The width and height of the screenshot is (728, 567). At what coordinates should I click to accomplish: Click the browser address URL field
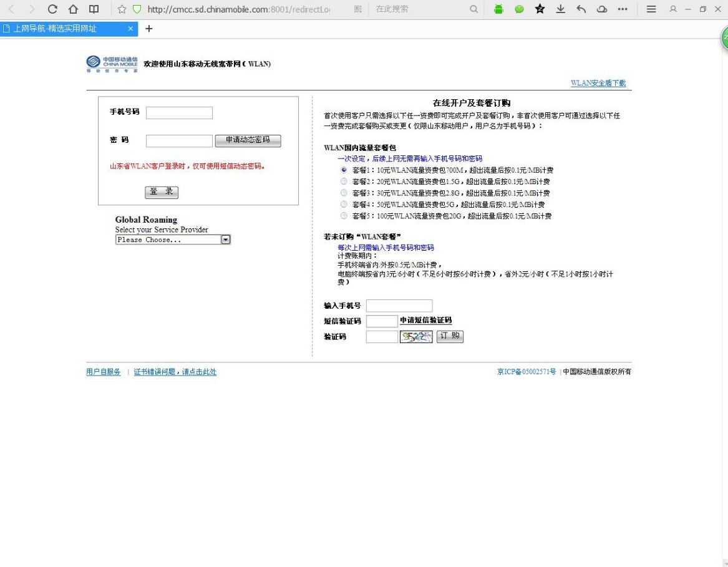pyautogui.click(x=239, y=9)
